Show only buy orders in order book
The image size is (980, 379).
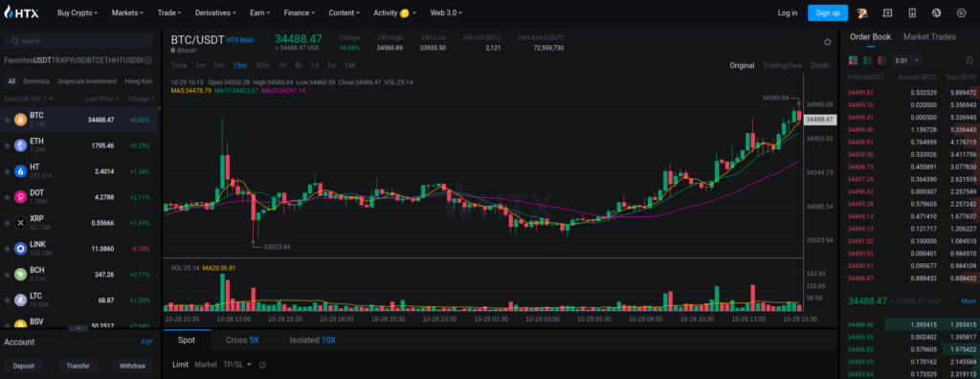tap(867, 60)
